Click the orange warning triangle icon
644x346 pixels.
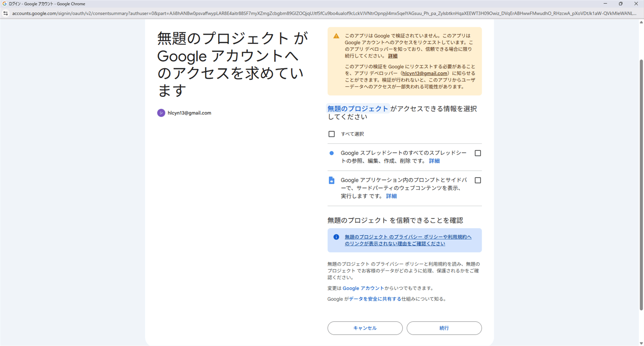click(336, 36)
